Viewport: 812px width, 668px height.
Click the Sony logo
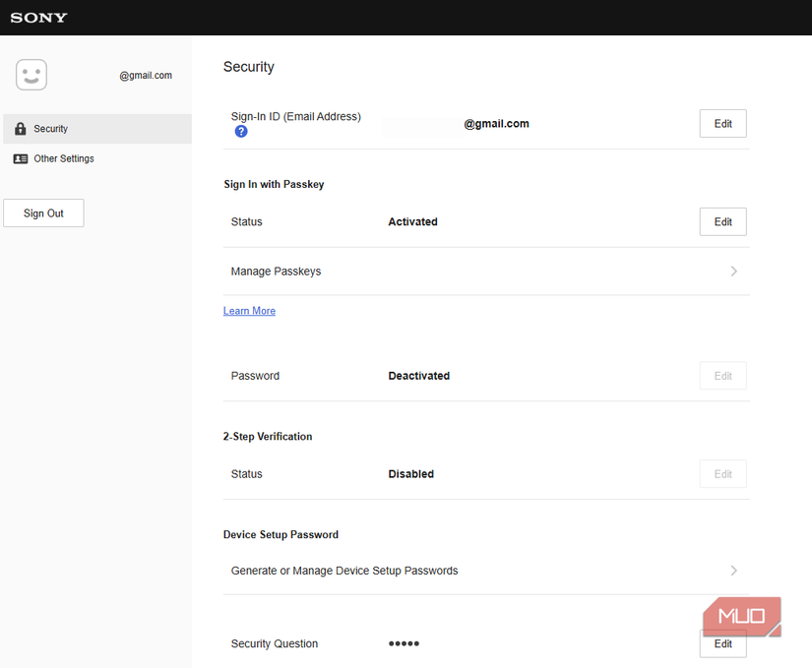point(38,17)
